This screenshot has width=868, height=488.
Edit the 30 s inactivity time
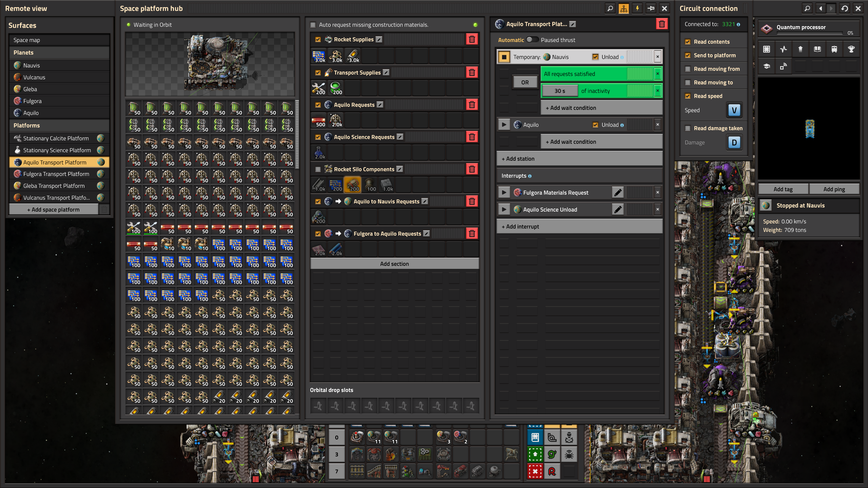560,91
